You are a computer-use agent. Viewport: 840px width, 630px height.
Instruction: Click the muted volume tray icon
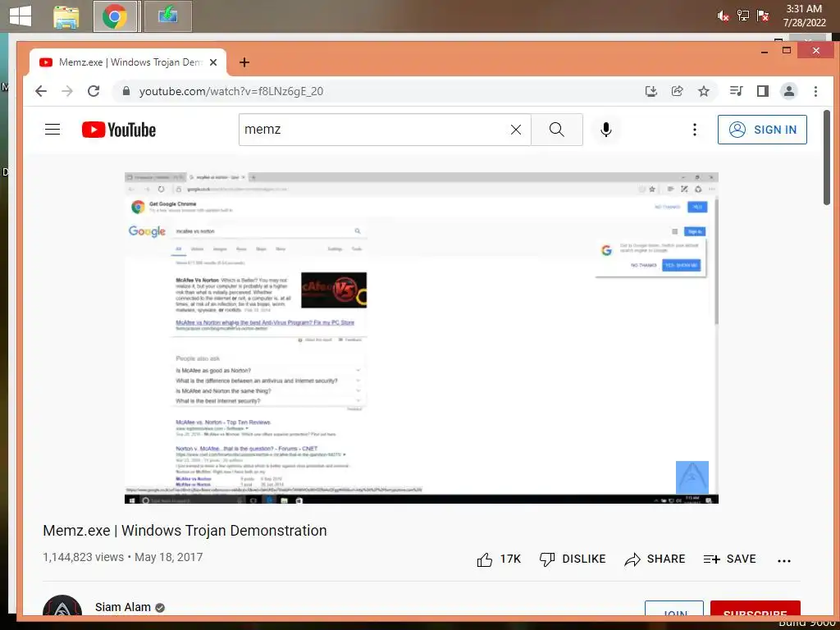723,16
